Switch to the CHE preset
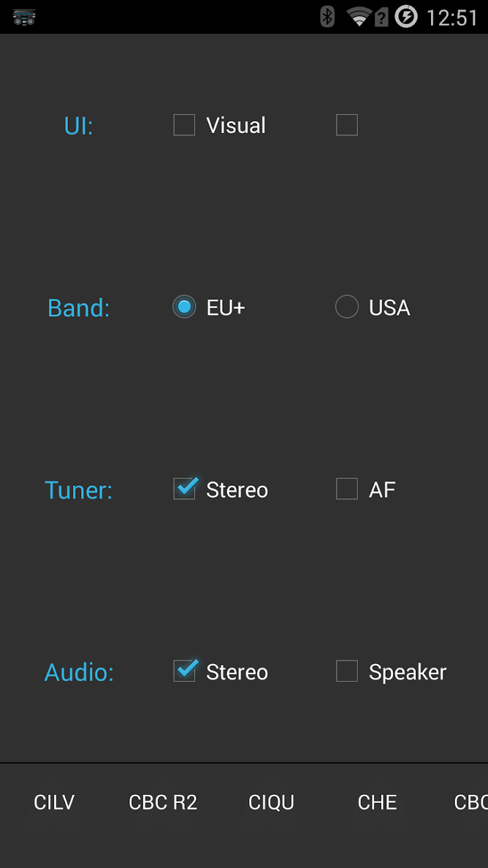 click(x=377, y=802)
